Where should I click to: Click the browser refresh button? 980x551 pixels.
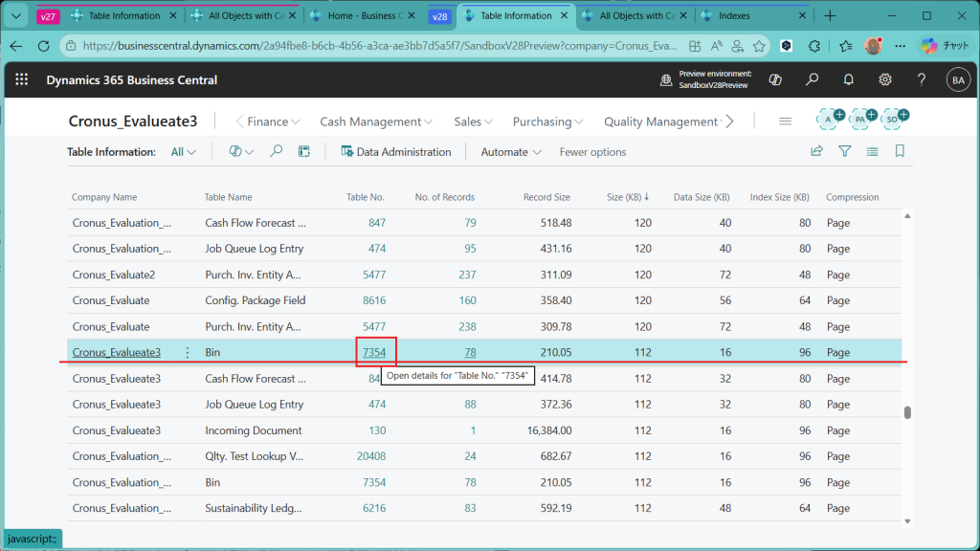[x=43, y=46]
